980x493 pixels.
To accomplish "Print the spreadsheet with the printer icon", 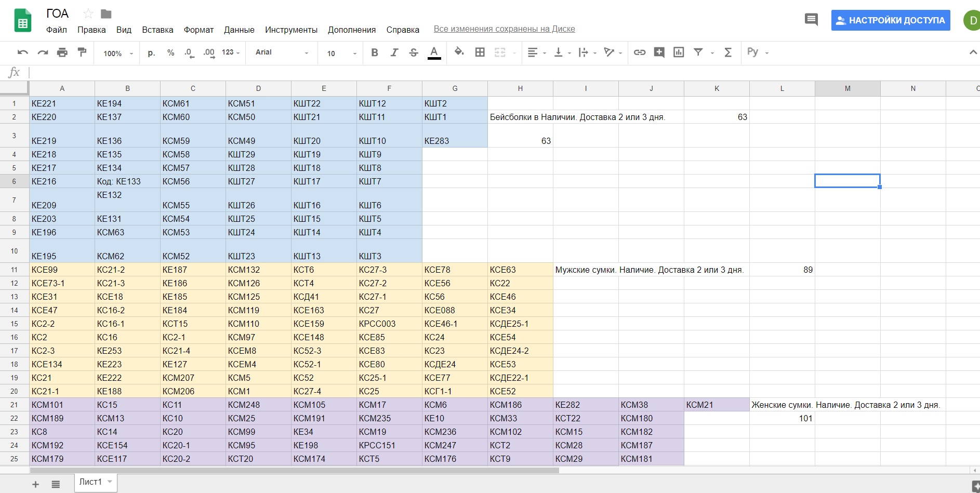I will 62,52.
